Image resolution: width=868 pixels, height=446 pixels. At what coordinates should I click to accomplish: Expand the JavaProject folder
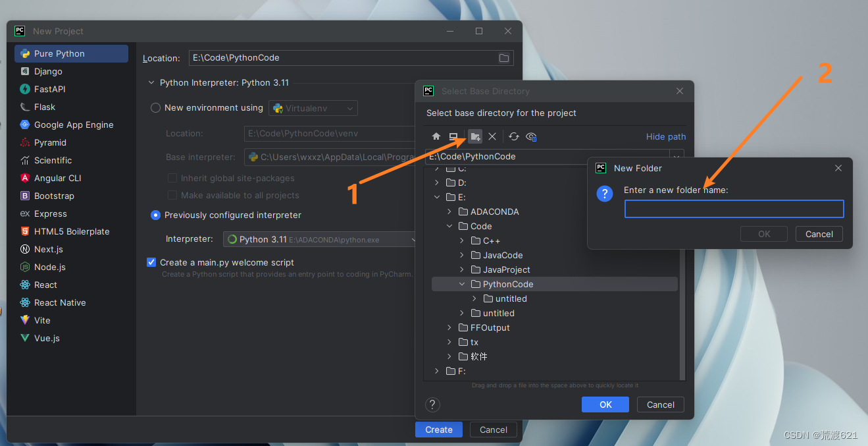click(x=462, y=269)
